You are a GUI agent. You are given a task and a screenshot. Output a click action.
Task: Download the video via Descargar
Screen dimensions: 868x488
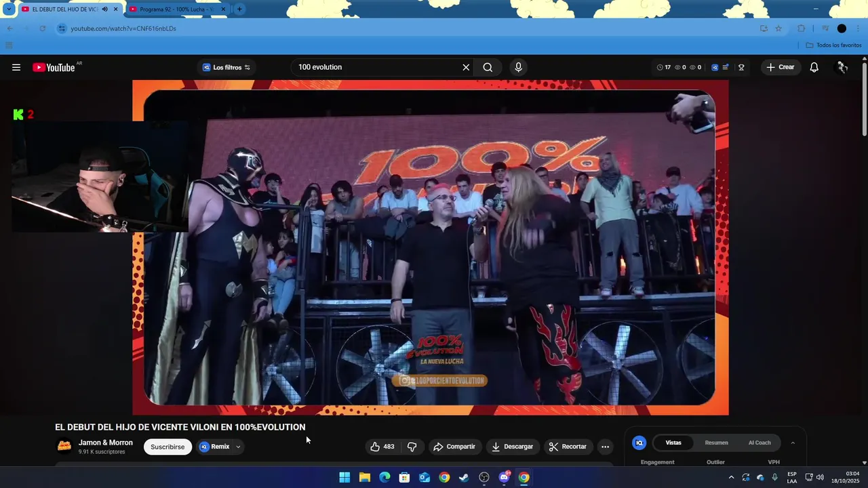512,447
